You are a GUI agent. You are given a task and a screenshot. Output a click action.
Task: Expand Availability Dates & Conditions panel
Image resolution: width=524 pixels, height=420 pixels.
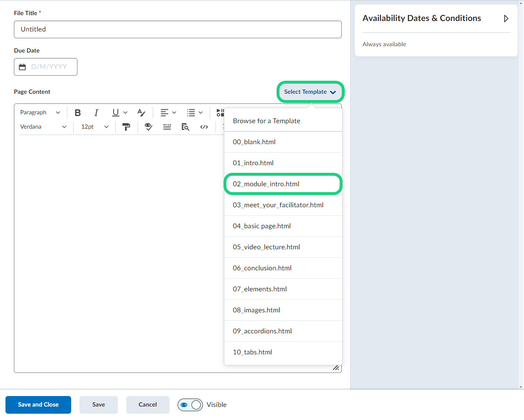[x=506, y=18]
